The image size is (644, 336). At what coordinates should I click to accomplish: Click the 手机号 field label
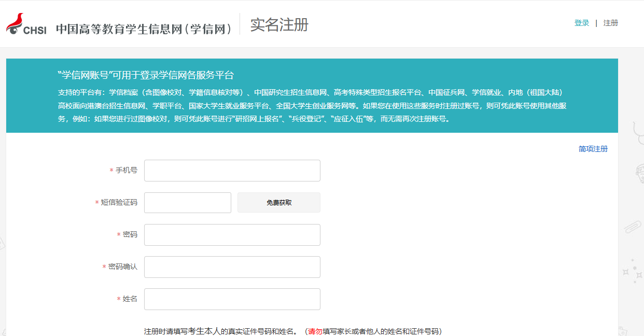[126, 171]
